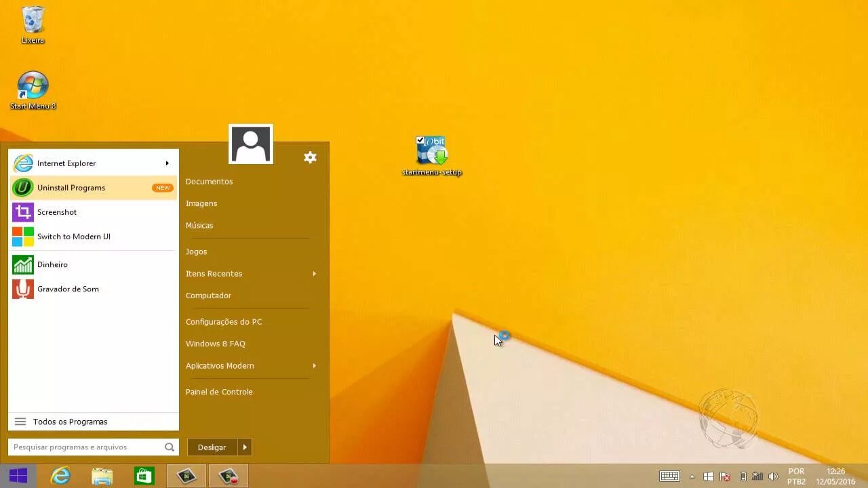Screen dimensions: 868x488
Task: Open start menu settings gear
Action: tap(310, 157)
